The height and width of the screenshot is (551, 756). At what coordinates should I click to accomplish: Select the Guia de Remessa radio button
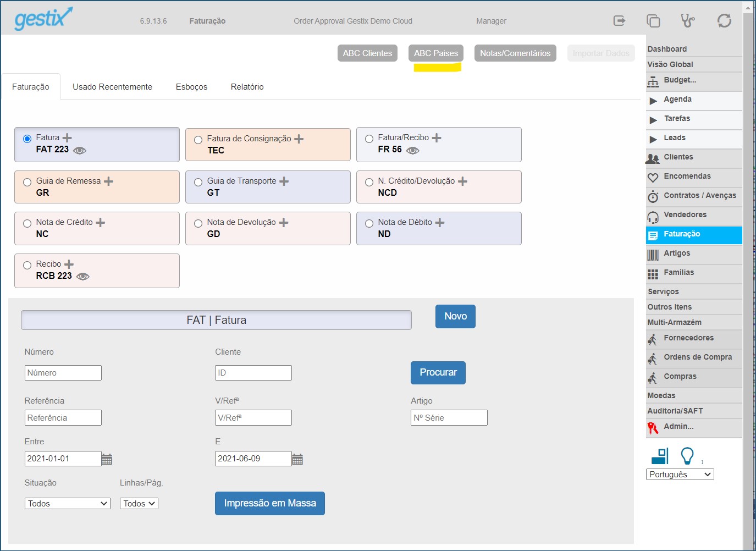(x=27, y=182)
